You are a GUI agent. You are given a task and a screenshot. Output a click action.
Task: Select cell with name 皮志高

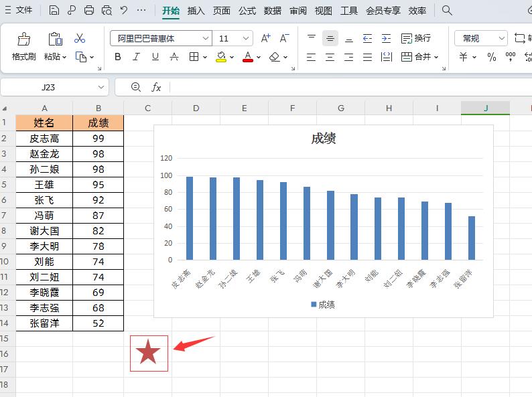(44, 139)
